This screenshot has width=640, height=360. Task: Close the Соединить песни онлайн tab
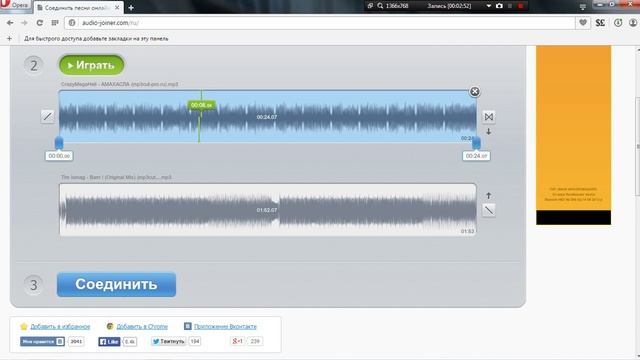pos(117,8)
